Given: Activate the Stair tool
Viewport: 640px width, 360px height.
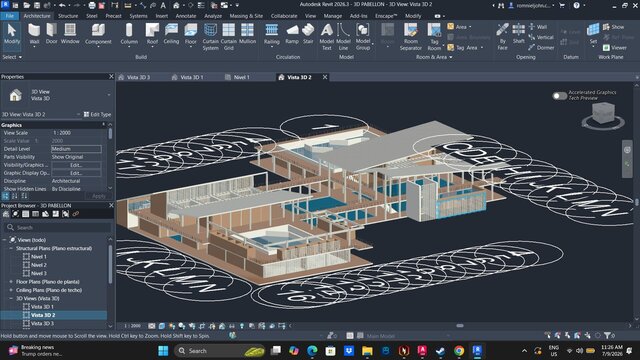Looking at the screenshot, I should tap(308, 34).
